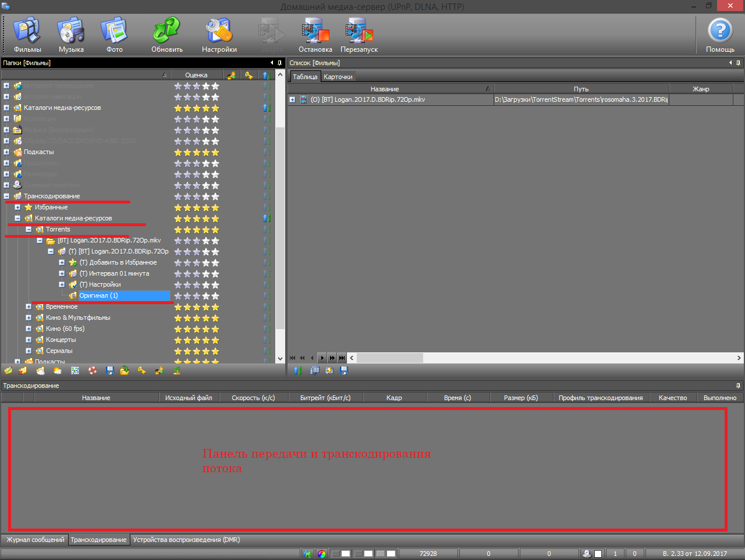This screenshot has height=560, width=745.
Task: Open the Фильмы (Movies) section
Action: pos(27,34)
